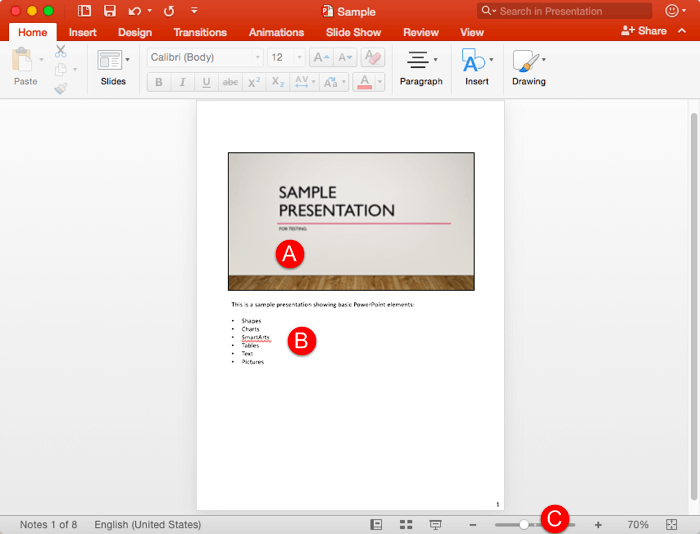Click 'Notes 1 of 8' status text

[x=48, y=525]
